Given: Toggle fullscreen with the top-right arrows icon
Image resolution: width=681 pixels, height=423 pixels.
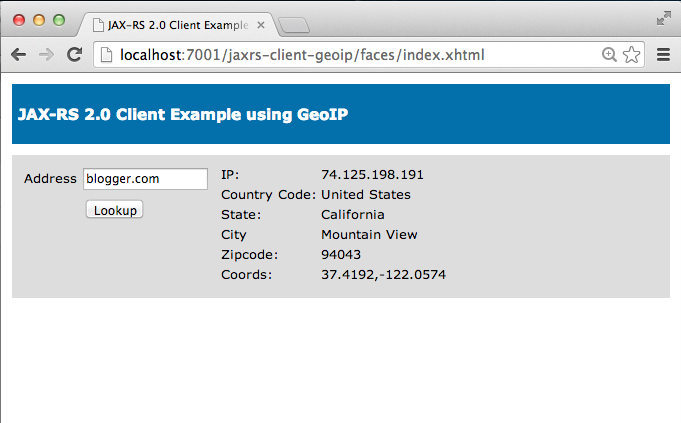Looking at the screenshot, I should point(663,19).
